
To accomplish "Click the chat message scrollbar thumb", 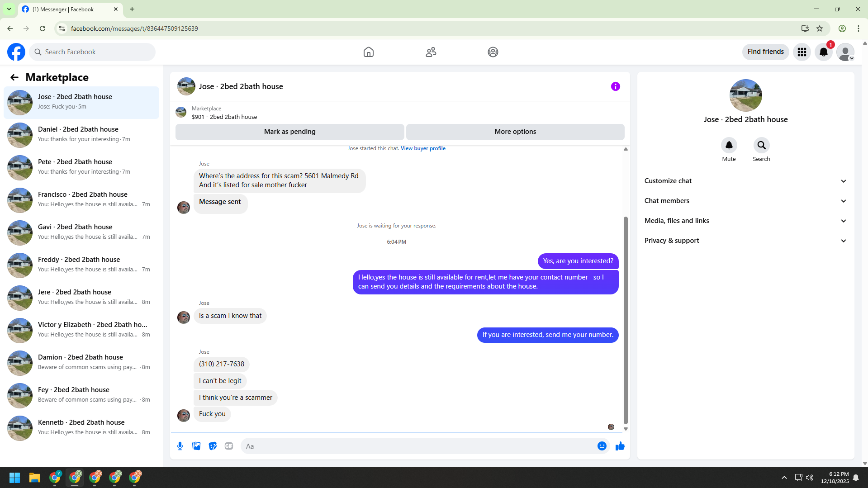I will pos(626,320).
